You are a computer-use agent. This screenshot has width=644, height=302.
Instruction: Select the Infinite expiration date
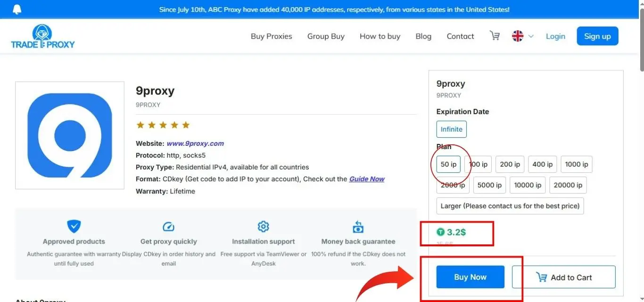451,129
